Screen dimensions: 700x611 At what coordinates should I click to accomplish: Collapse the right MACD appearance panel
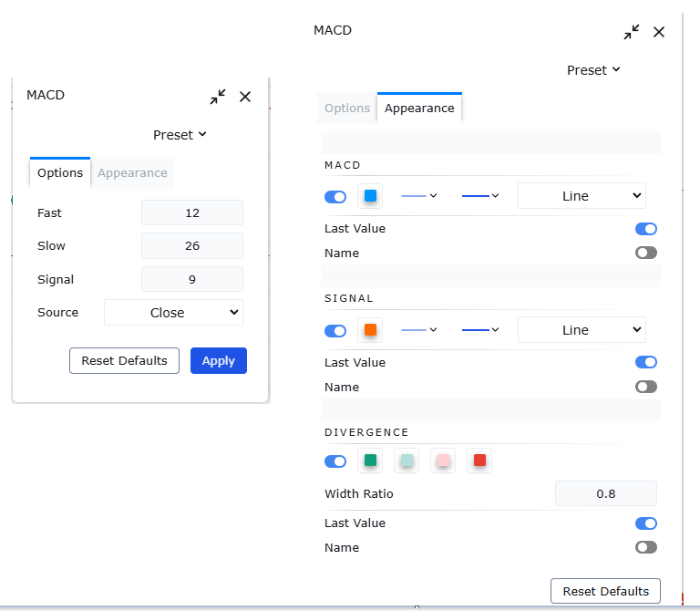(632, 32)
